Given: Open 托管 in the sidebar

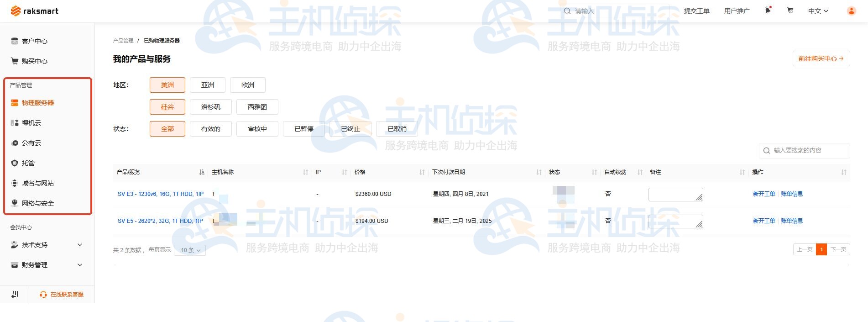Looking at the screenshot, I should pyautogui.click(x=23, y=163).
